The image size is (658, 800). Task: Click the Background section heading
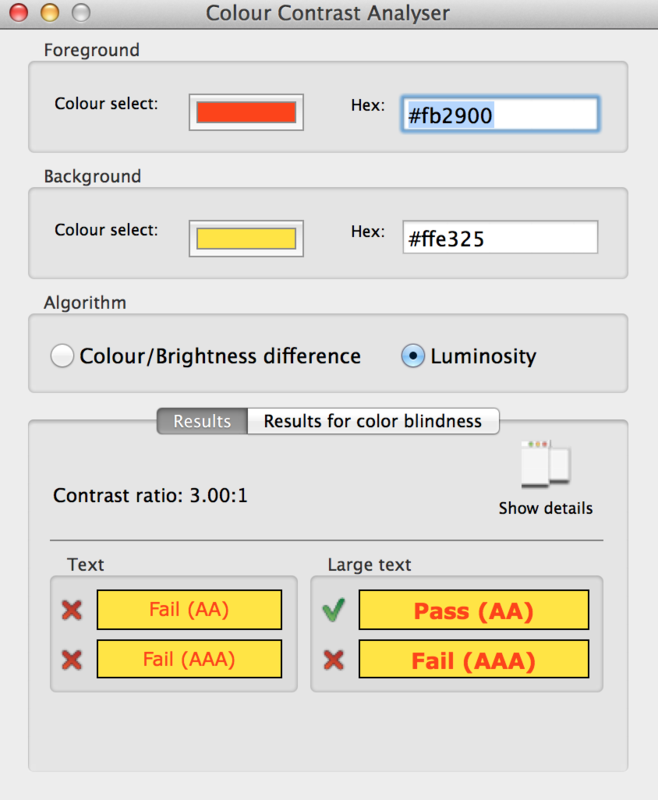click(92, 176)
